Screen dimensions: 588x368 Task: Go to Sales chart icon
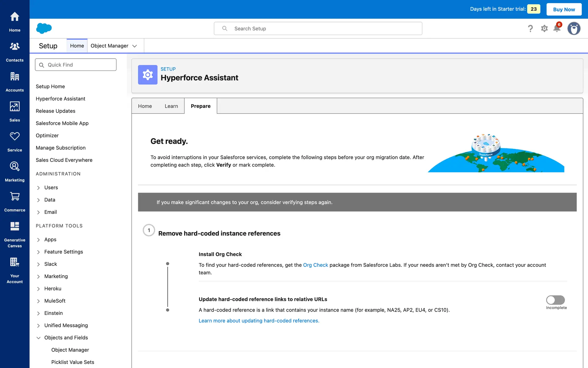pos(14,107)
